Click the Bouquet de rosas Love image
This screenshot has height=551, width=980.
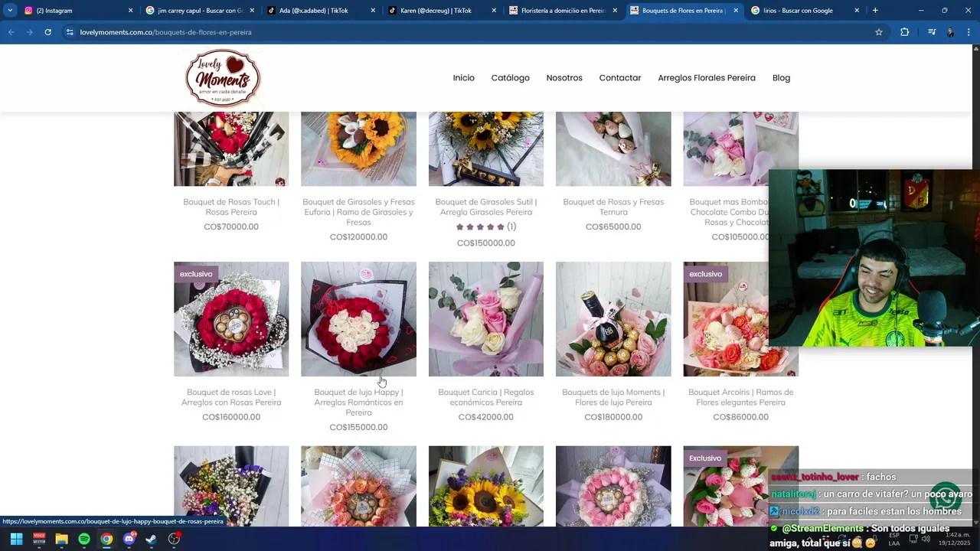coord(231,319)
